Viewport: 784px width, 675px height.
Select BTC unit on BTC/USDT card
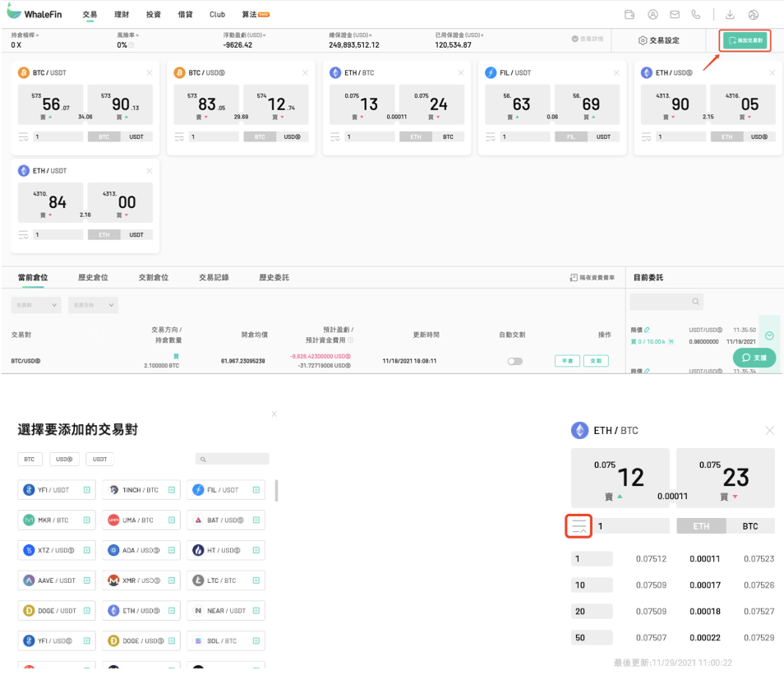104,136
